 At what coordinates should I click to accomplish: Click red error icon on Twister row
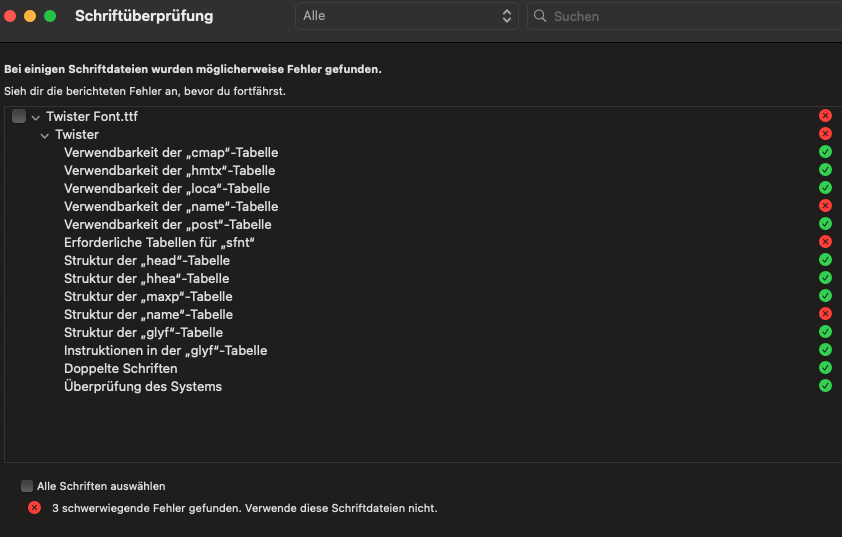click(x=825, y=134)
